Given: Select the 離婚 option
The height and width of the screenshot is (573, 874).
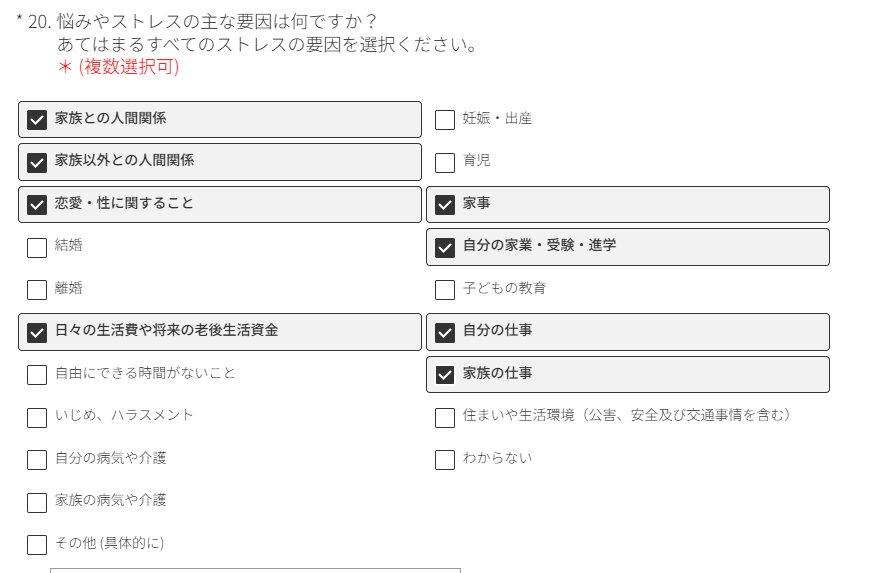Looking at the screenshot, I should point(37,290).
